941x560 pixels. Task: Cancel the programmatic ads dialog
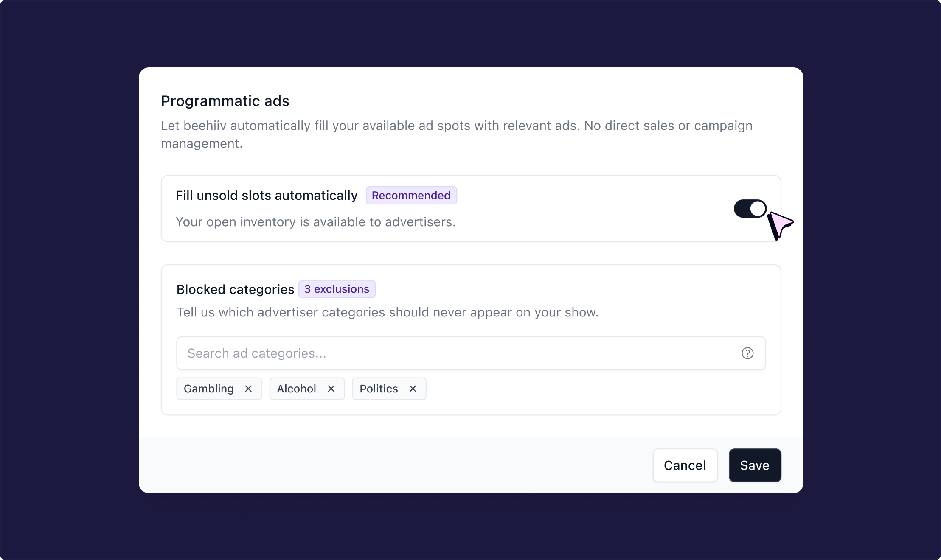685,465
